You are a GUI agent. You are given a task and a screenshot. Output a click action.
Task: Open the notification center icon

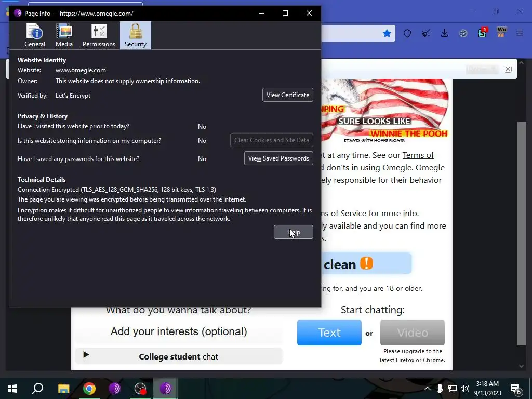(x=516, y=389)
